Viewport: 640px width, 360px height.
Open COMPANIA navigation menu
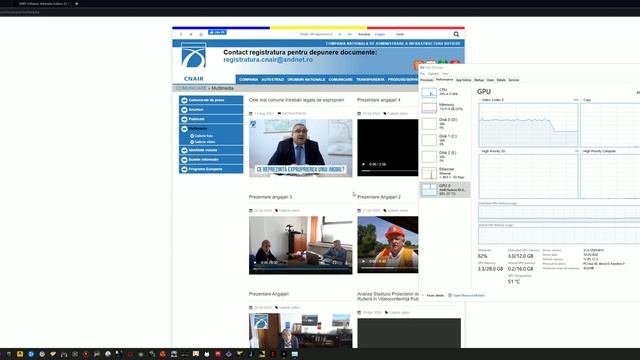point(249,80)
